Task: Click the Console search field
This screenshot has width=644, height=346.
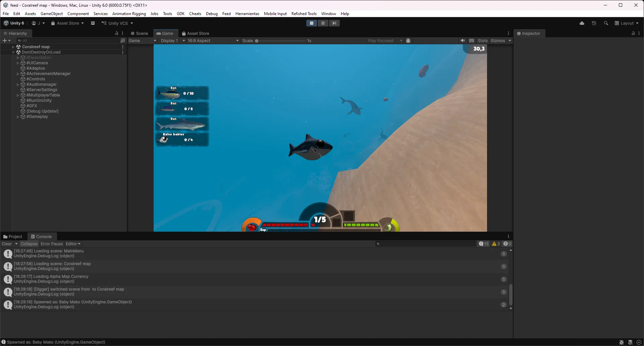Action: (x=426, y=244)
